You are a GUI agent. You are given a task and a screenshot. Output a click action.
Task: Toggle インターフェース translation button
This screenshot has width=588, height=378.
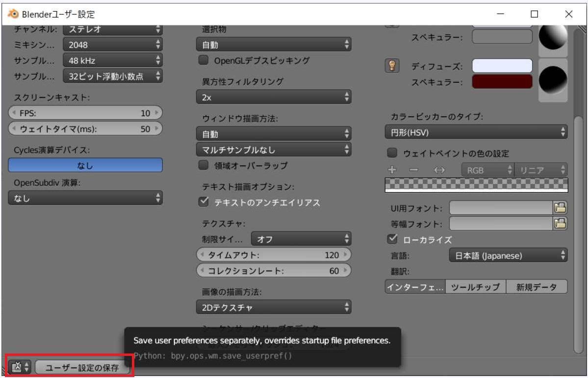[415, 287]
